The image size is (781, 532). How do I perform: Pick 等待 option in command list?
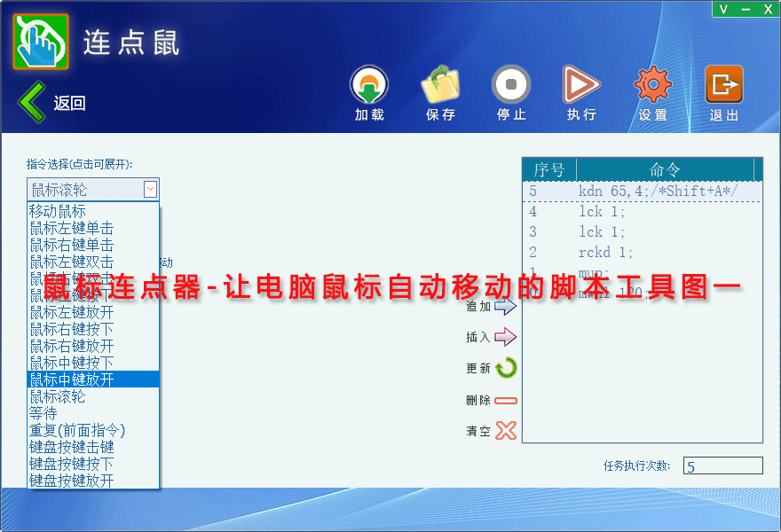(43, 413)
